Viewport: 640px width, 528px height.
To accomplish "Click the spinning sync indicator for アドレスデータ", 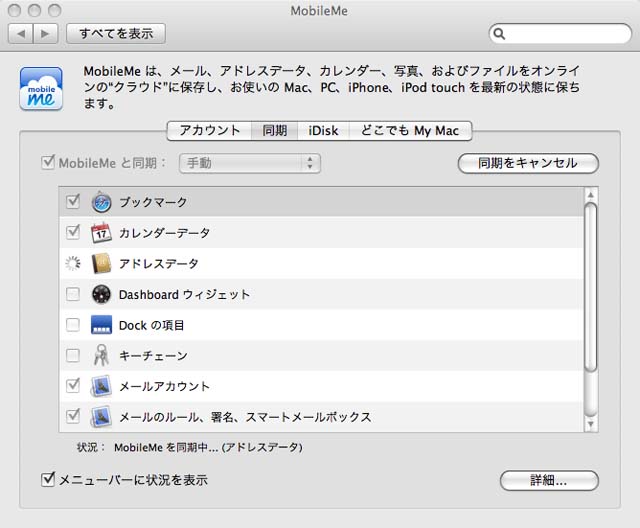I will [x=73, y=264].
